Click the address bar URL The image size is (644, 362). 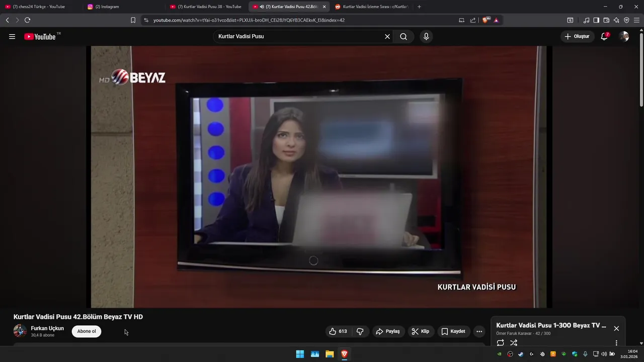click(249, 20)
